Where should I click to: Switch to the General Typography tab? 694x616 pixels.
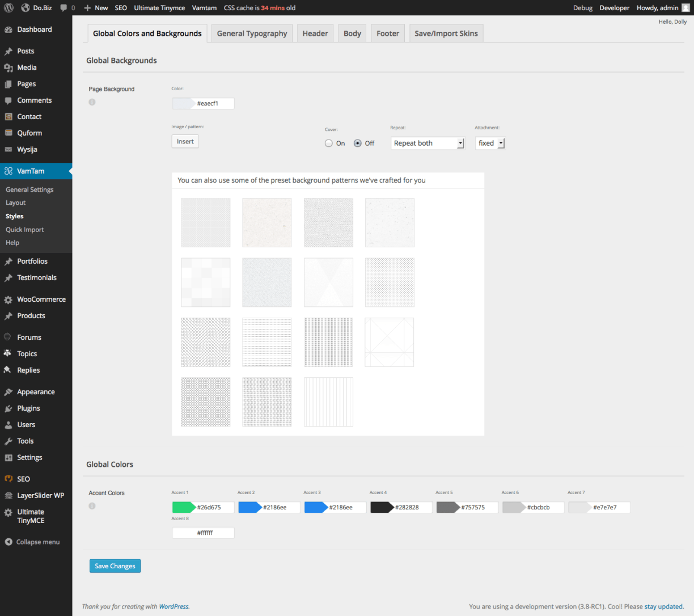coord(252,33)
